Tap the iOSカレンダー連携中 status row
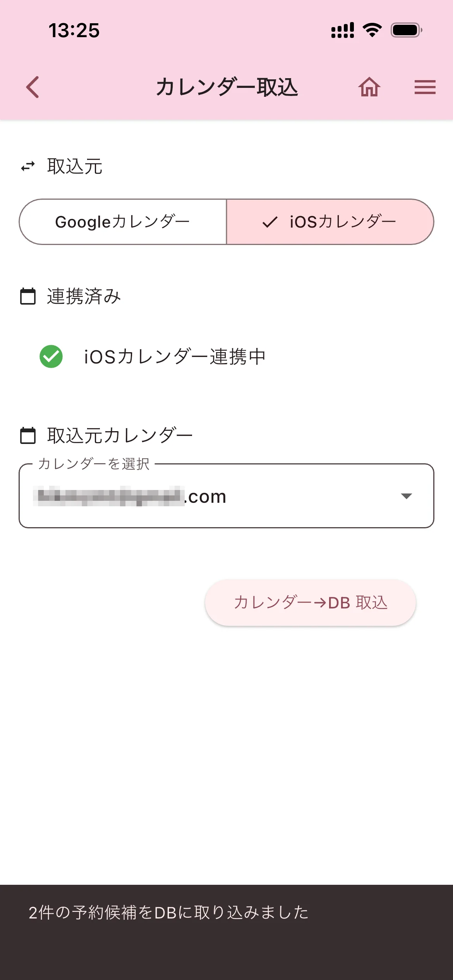This screenshot has height=980, width=453. point(175,356)
